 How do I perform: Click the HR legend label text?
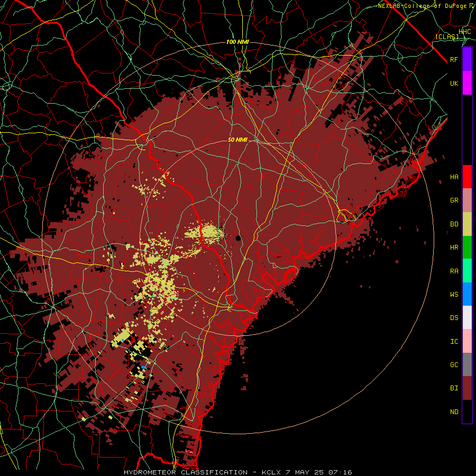tap(454, 248)
